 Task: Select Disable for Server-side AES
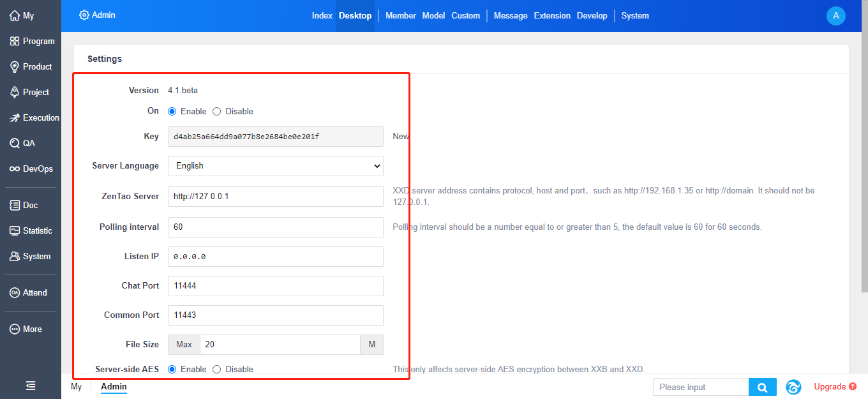[x=217, y=369]
